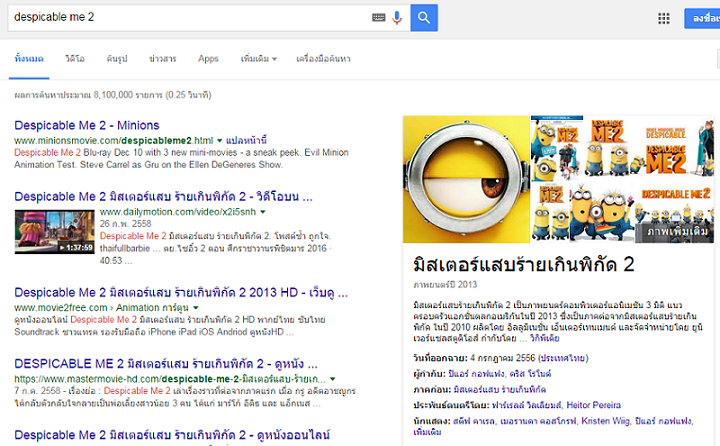Click director link คริส เรโนด์
The width and height of the screenshot is (720, 446).
pos(530,374)
